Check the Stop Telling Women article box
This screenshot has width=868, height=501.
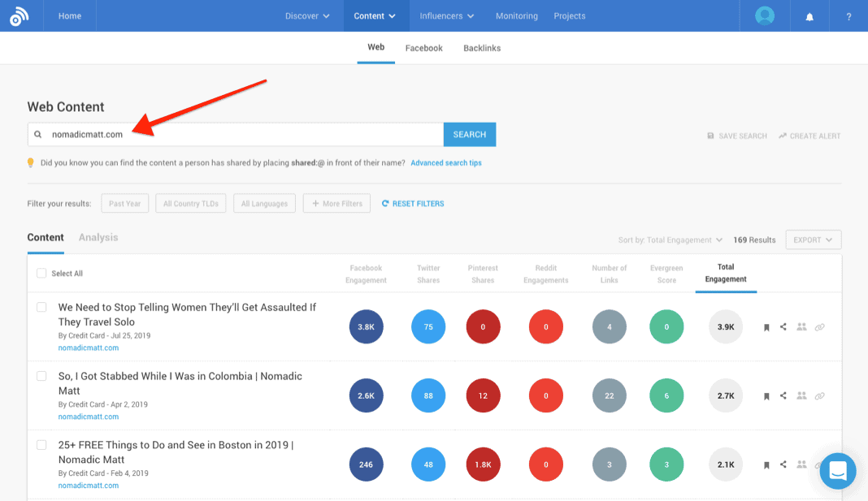[41, 307]
